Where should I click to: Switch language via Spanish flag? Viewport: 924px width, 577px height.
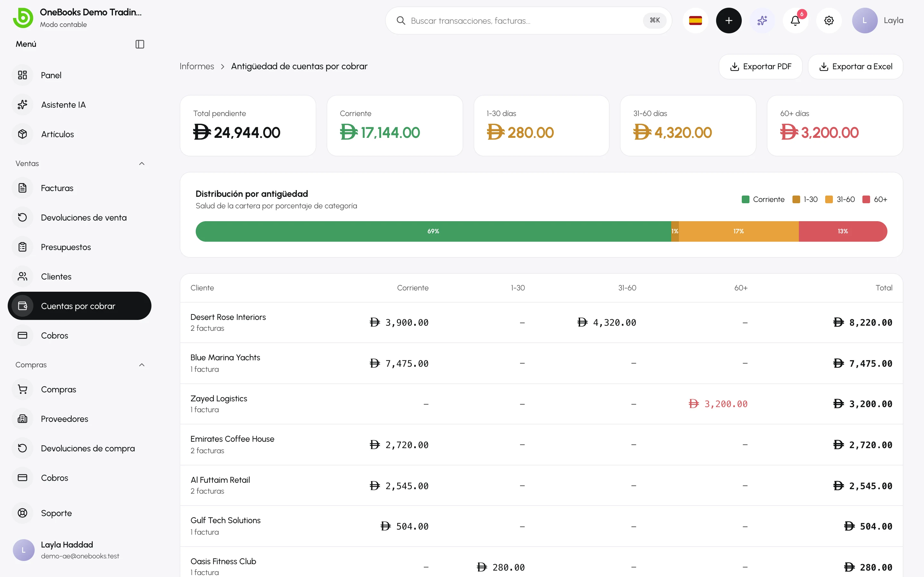[x=695, y=21]
